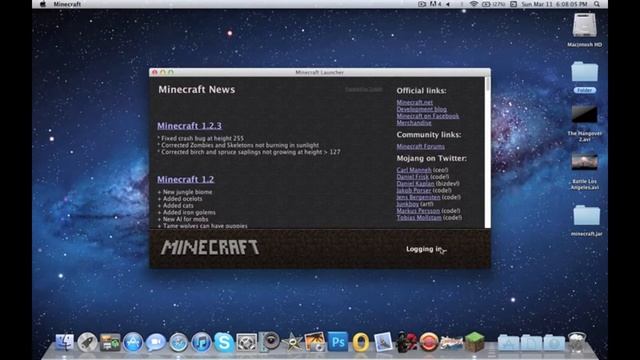640x360 pixels.
Task: Close the Minecraft Launcher window
Action: click(155, 72)
